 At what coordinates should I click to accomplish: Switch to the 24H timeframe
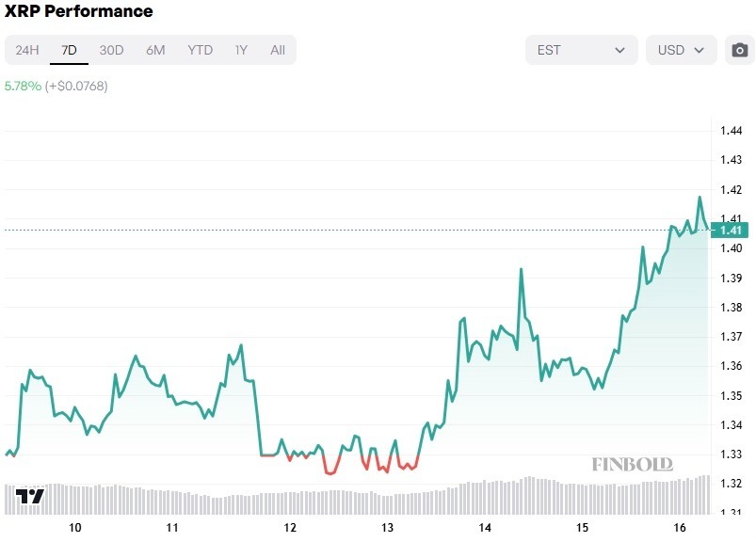pyautogui.click(x=27, y=50)
